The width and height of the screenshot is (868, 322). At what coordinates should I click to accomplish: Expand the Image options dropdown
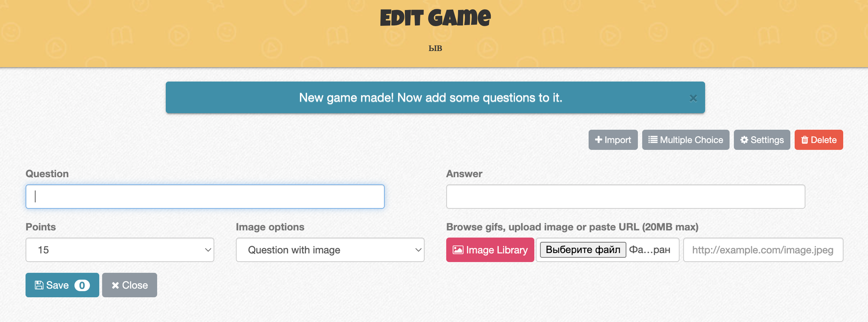329,250
